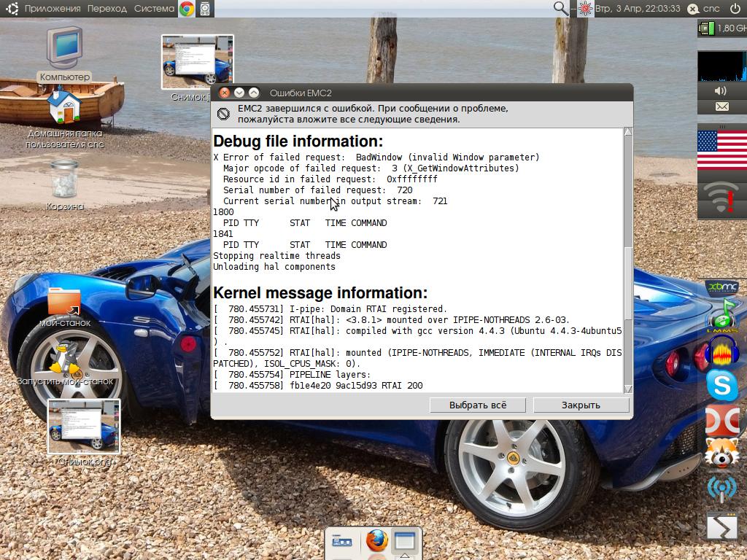Click the Закрыть button
Image resolution: width=747 pixels, height=560 pixels.
(581, 405)
